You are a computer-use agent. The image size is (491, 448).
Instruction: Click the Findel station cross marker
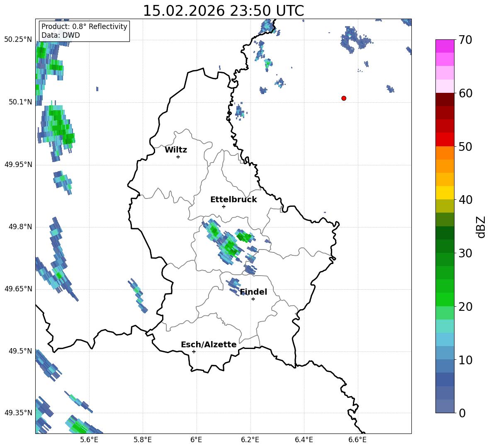tap(253, 299)
